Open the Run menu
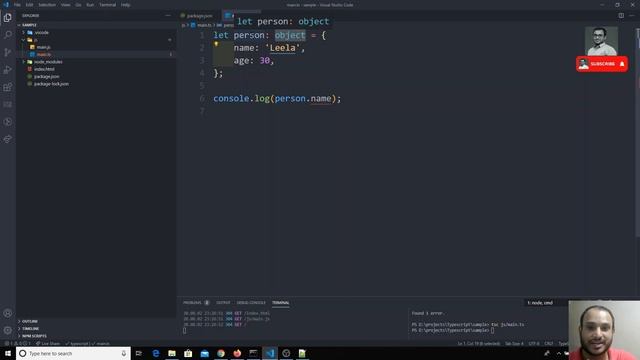Image resolution: width=640 pixels, height=360 pixels. (x=90, y=5)
